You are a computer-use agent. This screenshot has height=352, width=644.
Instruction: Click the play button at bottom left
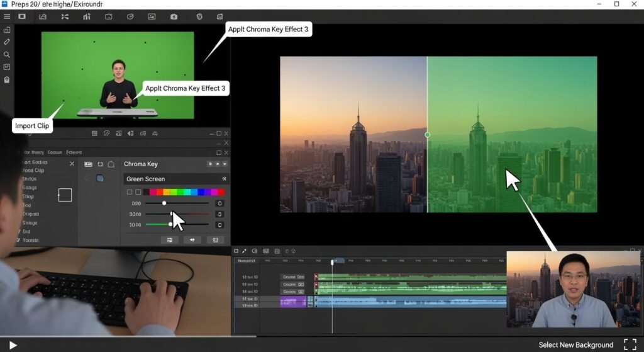click(13, 346)
